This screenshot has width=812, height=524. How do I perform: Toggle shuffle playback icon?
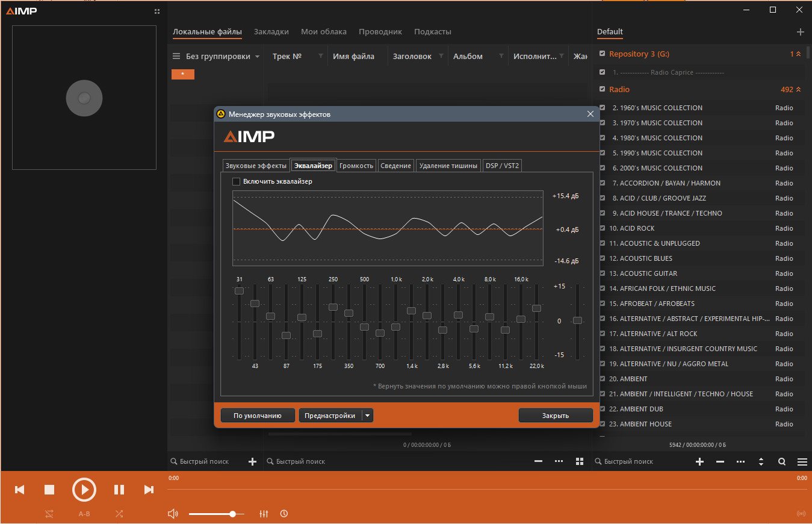coord(119,514)
